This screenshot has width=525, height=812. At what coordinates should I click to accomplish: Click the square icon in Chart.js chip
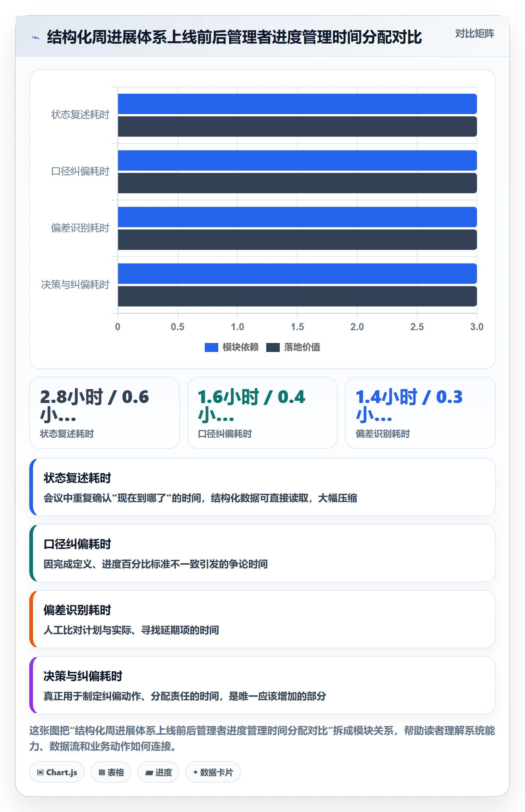(x=40, y=773)
